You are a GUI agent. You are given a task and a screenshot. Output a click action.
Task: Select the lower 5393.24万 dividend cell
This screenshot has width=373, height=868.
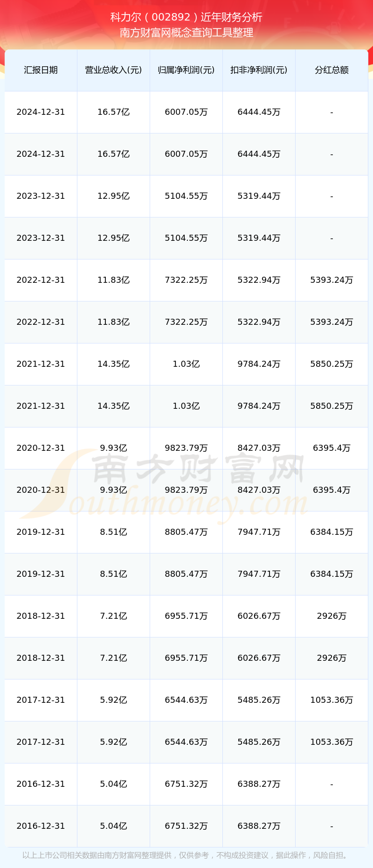pyautogui.click(x=332, y=322)
